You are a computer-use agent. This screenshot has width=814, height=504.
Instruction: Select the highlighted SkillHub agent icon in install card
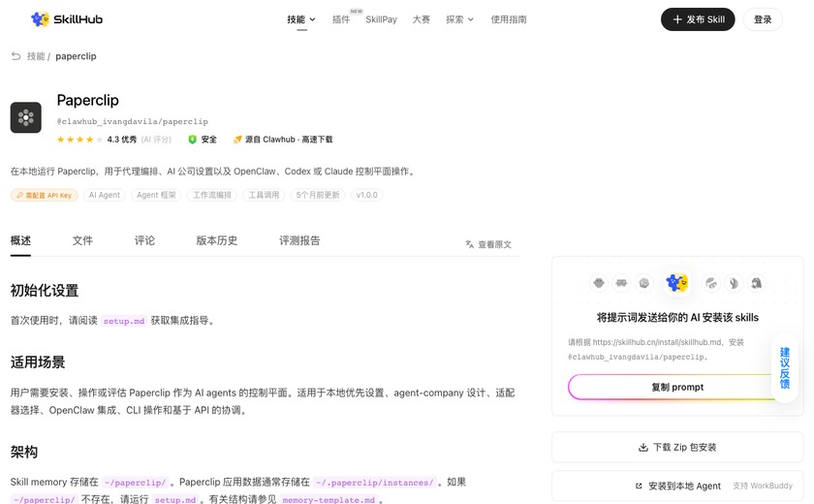(x=677, y=283)
